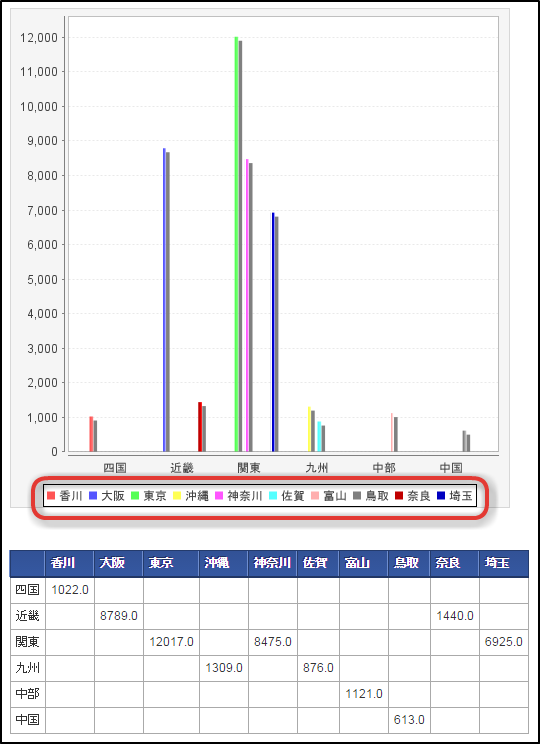Click the 中国 table row header
Viewport: 540px width, 744px height.
pos(28,720)
